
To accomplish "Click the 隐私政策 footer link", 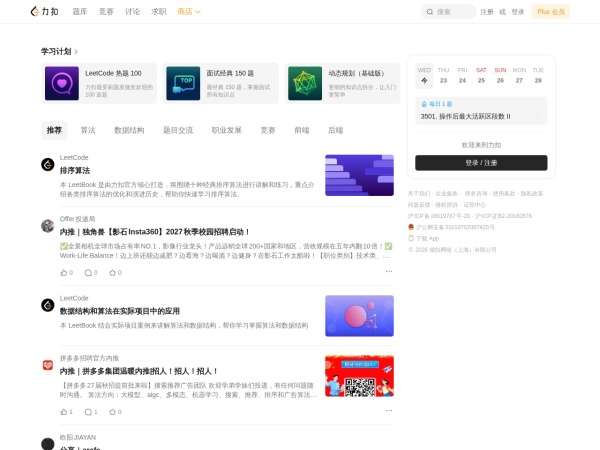I will [x=532, y=194].
